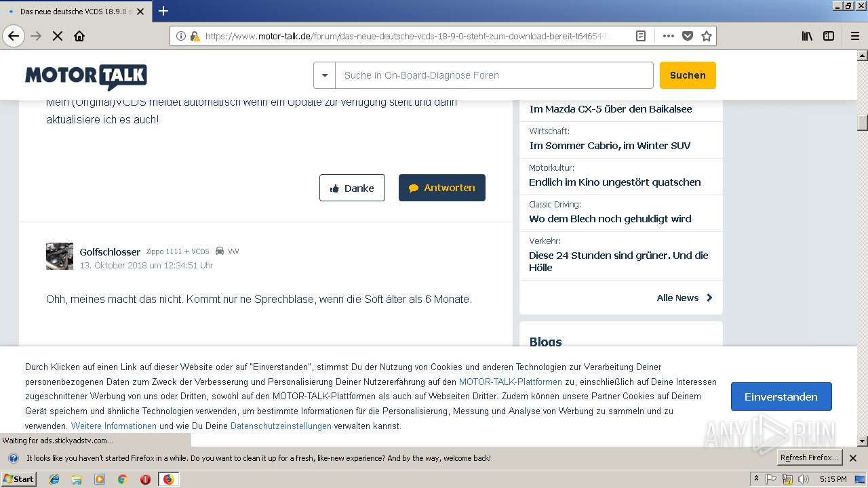This screenshot has height=488, width=868.
Task: Open media player icon in taskbar
Action: 100,479
